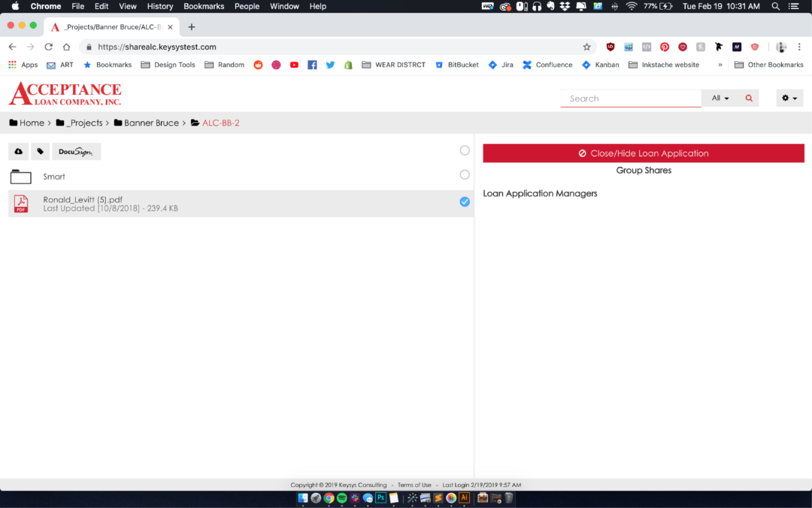This screenshot has height=508, width=812.
Task: Click Close/Hide Loan Application button
Action: point(644,153)
